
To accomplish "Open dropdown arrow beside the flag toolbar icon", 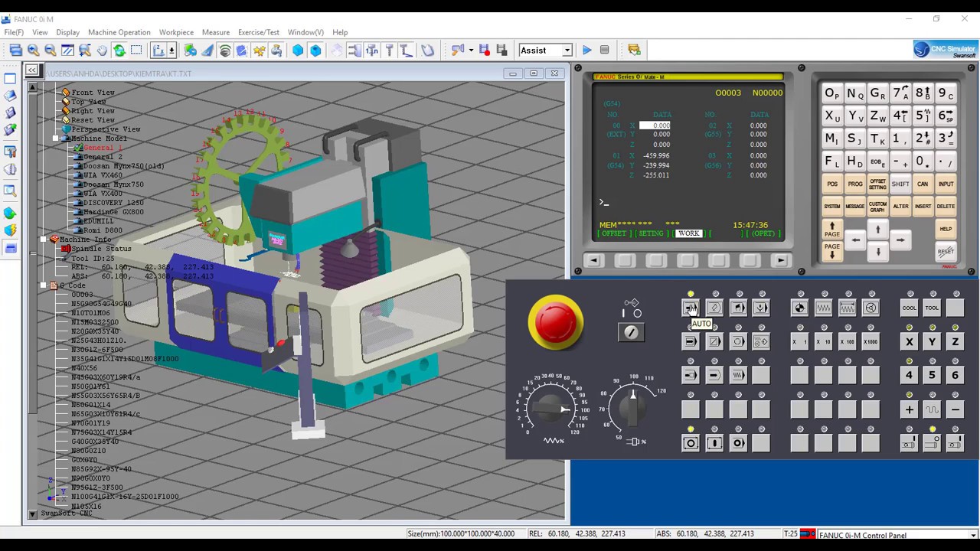I will (x=471, y=51).
